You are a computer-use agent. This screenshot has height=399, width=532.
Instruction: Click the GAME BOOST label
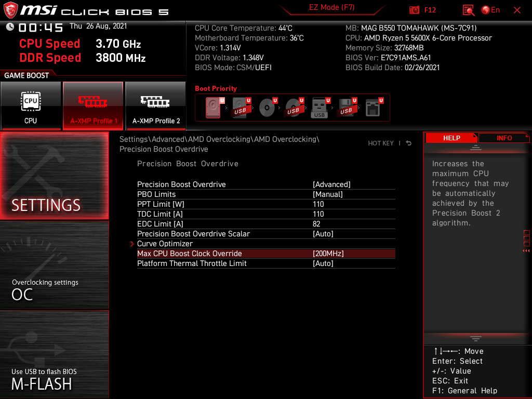(26, 75)
